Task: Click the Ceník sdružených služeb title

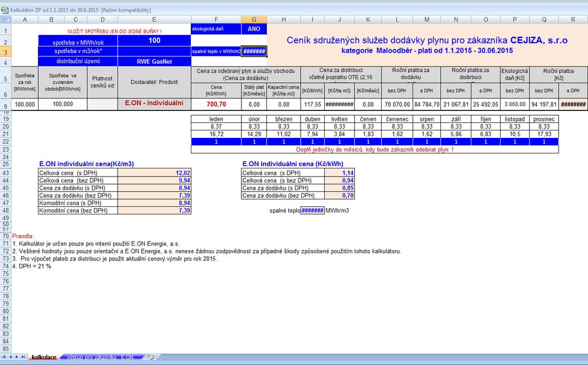Action: (427, 40)
